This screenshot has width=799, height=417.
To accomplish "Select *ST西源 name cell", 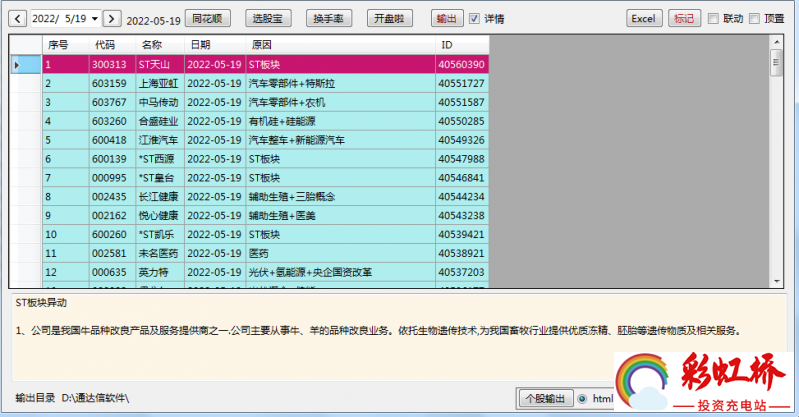I will tap(160, 159).
